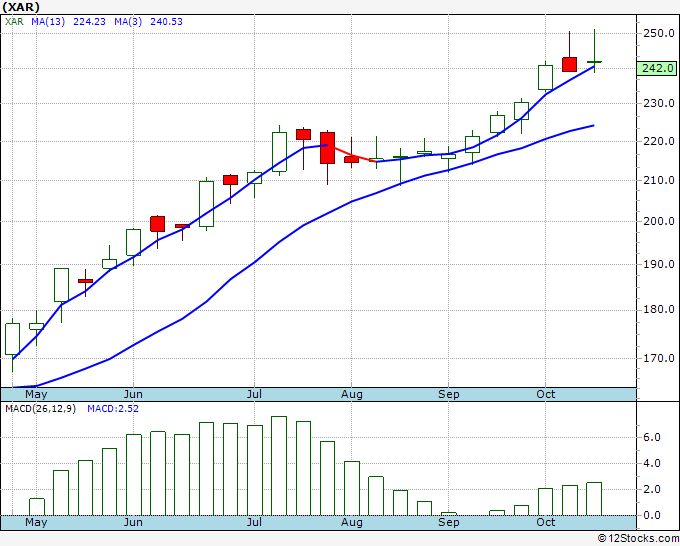The height and width of the screenshot is (546, 680).
Task: Click the 242.0 current price tag
Action: [657, 69]
